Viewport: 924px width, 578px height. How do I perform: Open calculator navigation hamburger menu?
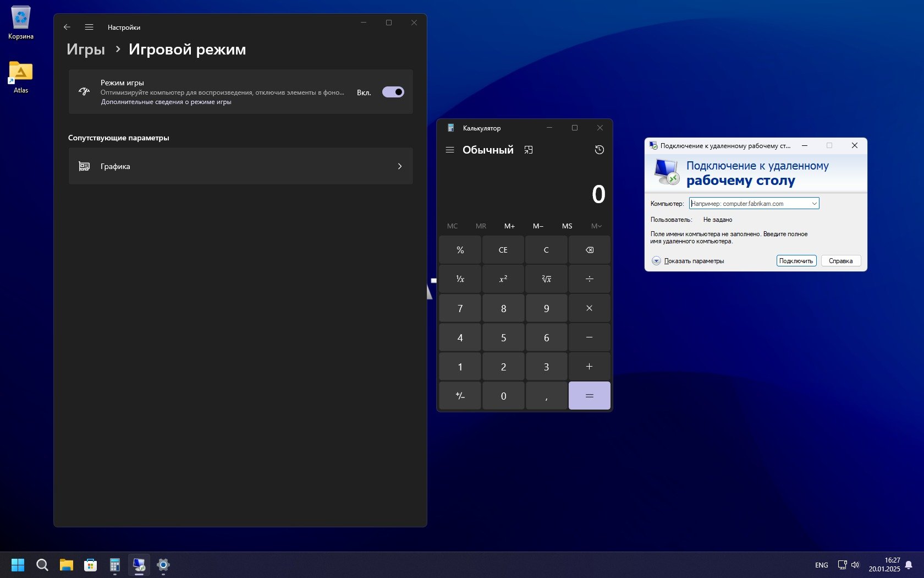[449, 150]
